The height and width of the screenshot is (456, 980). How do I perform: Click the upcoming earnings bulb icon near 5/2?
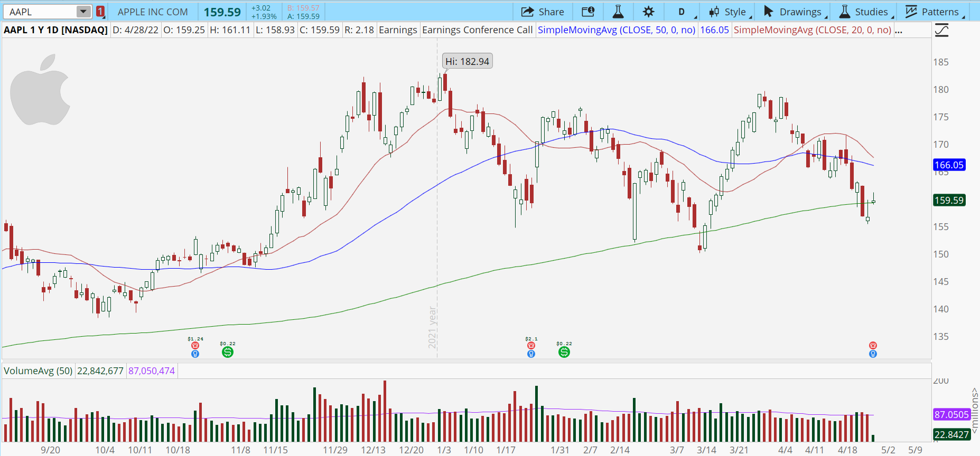[873, 354]
